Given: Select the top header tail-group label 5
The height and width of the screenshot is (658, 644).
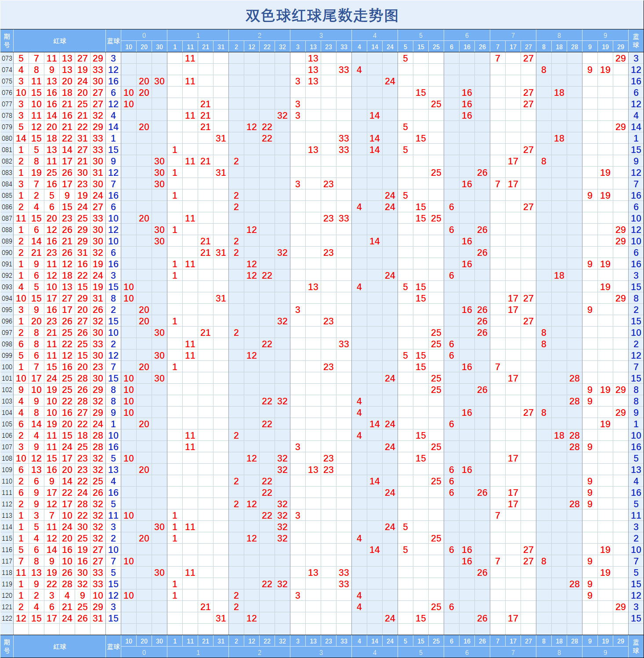Looking at the screenshot, I should [421, 36].
